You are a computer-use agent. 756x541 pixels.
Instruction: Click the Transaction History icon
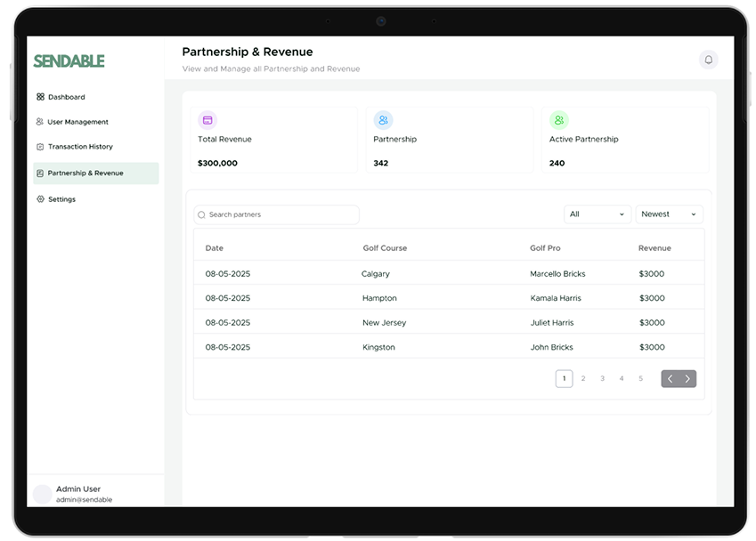39,147
